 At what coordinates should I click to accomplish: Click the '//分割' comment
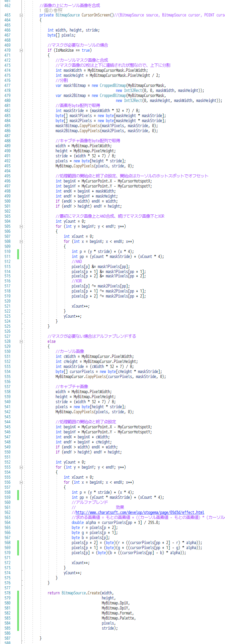click(62, 80)
